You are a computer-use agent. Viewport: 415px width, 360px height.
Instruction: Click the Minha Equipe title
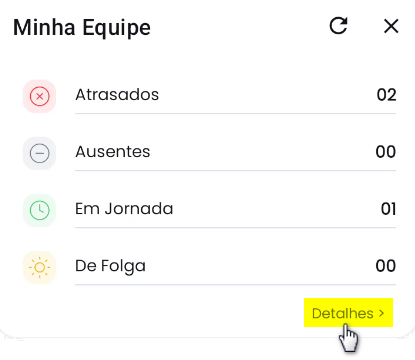pos(82,27)
